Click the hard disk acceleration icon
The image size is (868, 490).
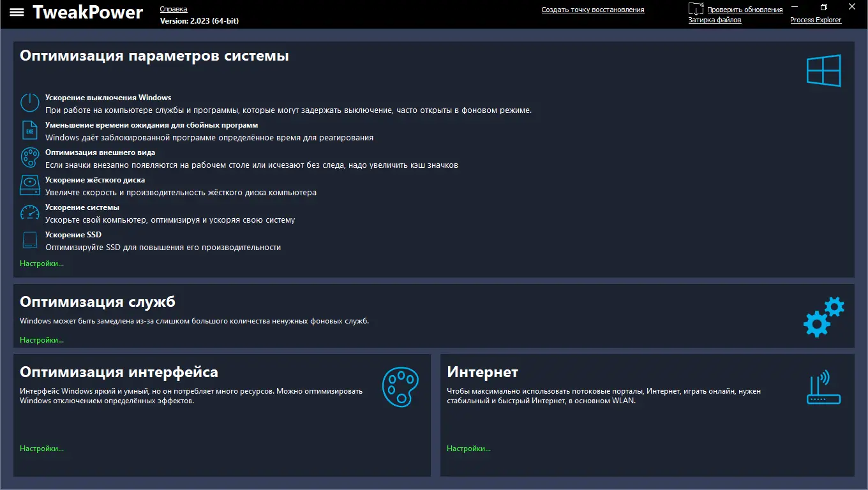tap(30, 185)
